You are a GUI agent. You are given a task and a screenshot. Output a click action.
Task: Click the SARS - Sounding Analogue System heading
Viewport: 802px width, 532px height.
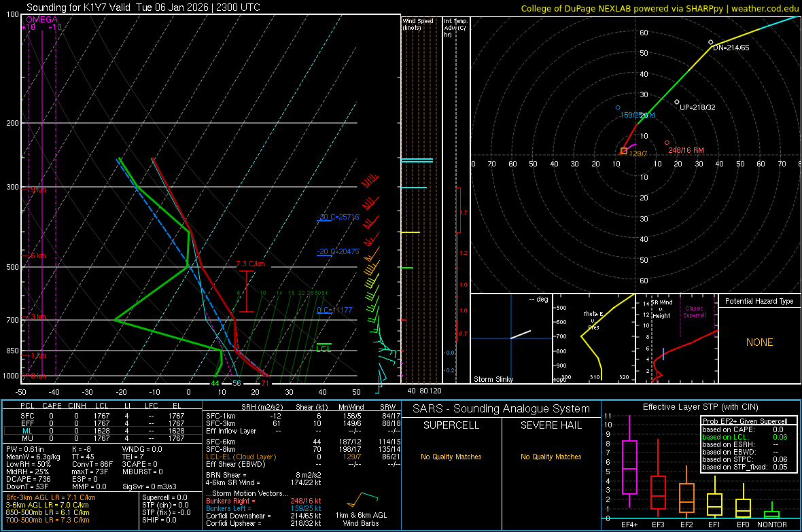[x=501, y=409]
